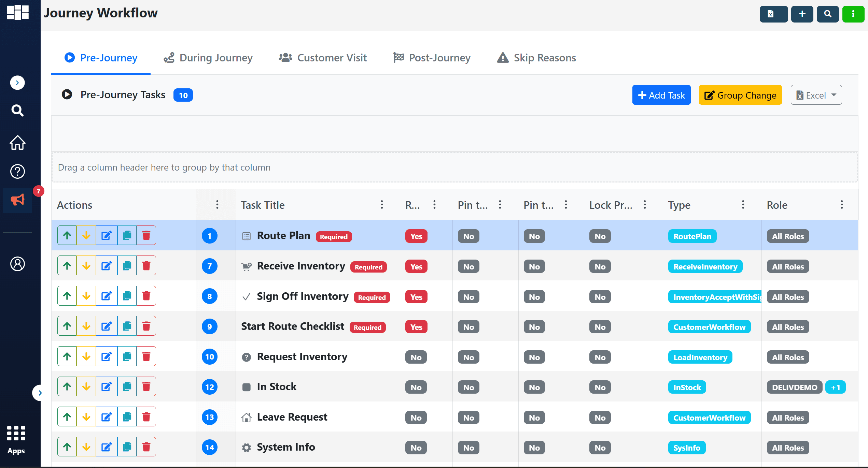Edit the System Info task

pos(107,447)
